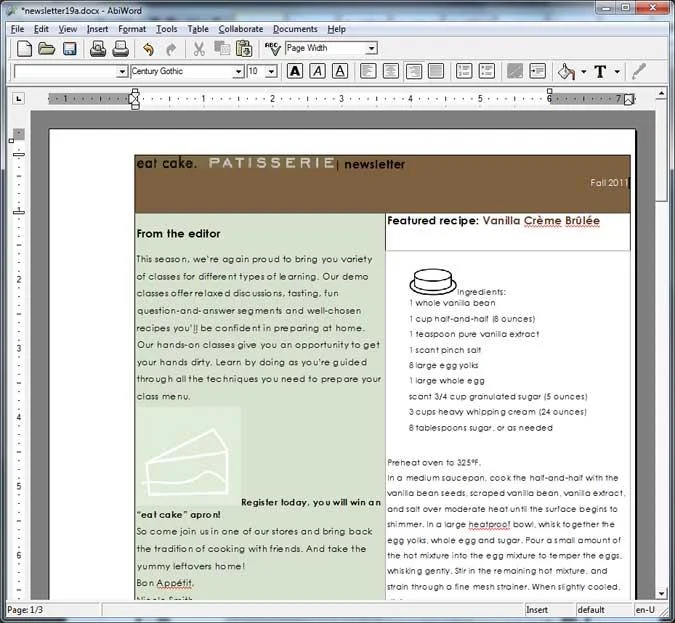Click the cake drawing above Ingredients
The height and width of the screenshot is (623, 675).
(x=433, y=281)
